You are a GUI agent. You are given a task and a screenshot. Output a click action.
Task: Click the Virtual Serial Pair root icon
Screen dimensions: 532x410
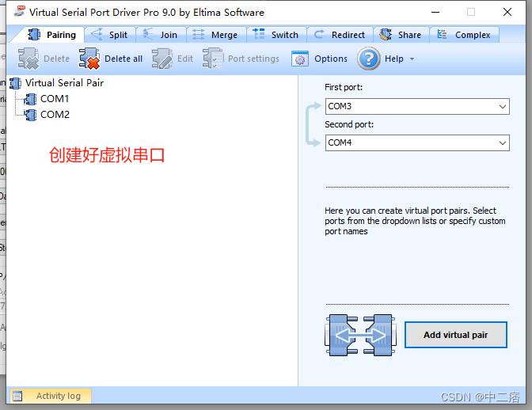click(16, 83)
